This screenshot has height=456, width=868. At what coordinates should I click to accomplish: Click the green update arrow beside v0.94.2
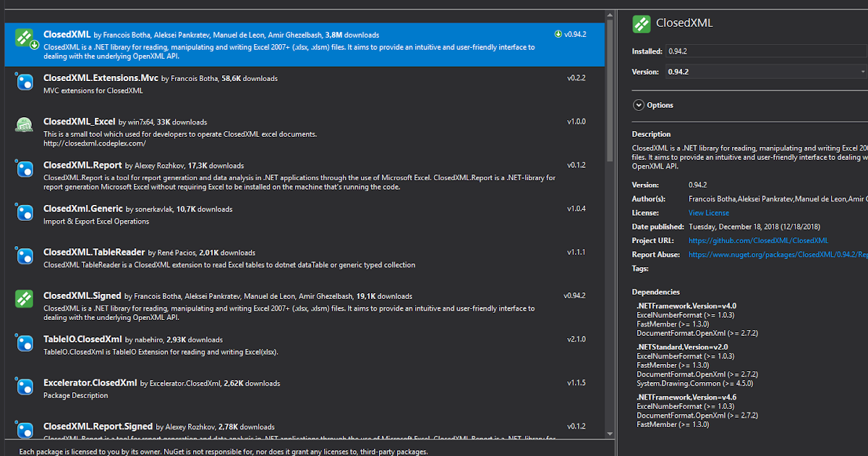558,34
